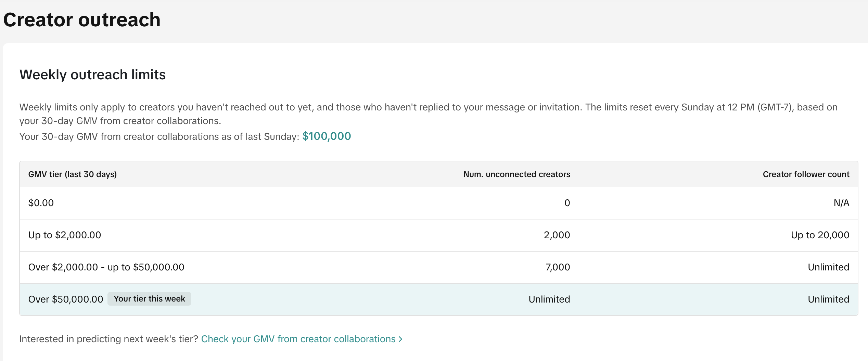Select the 'Up to $2,000.00' tier row
Image resolution: width=868 pixels, height=361 pixels.
439,235
